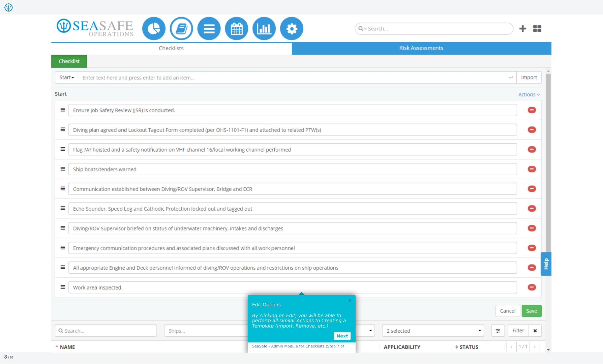Edit the 'Flag ?A? hoisted' text field
The width and height of the screenshot is (603, 364).
click(293, 150)
